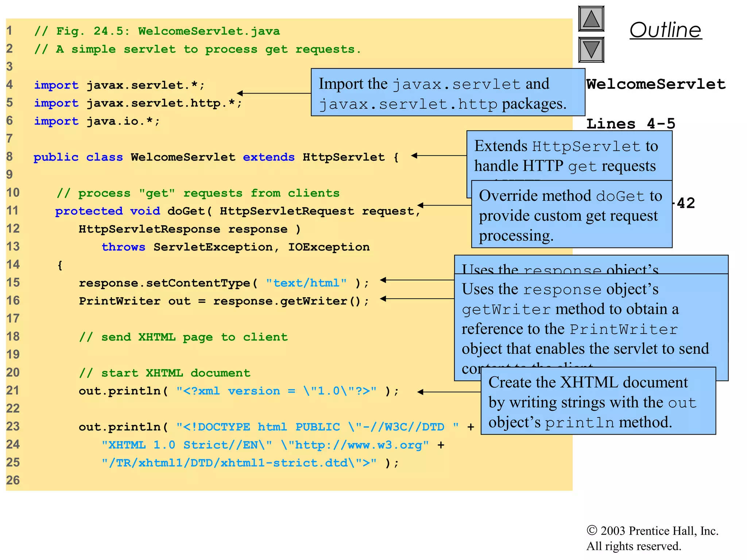Click the Outline heading link
The width and height of the screenshot is (747, 560).
click(x=666, y=30)
